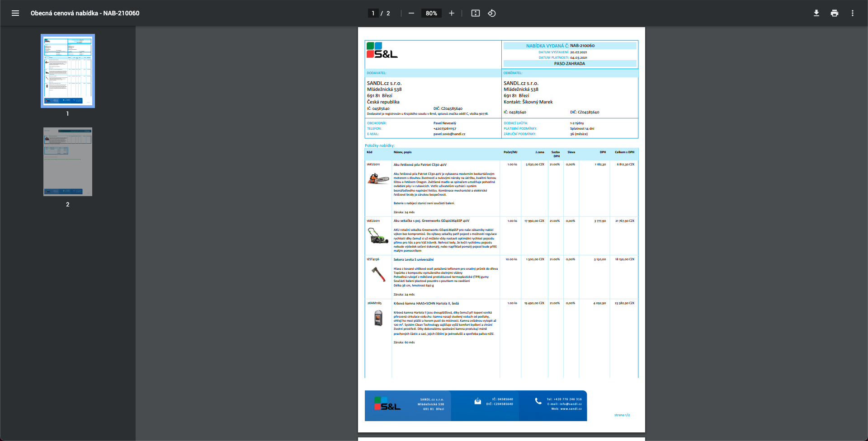This screenshot has height=441, width=868.
Task: Click the fit to page icon
Action: point(476,13)
